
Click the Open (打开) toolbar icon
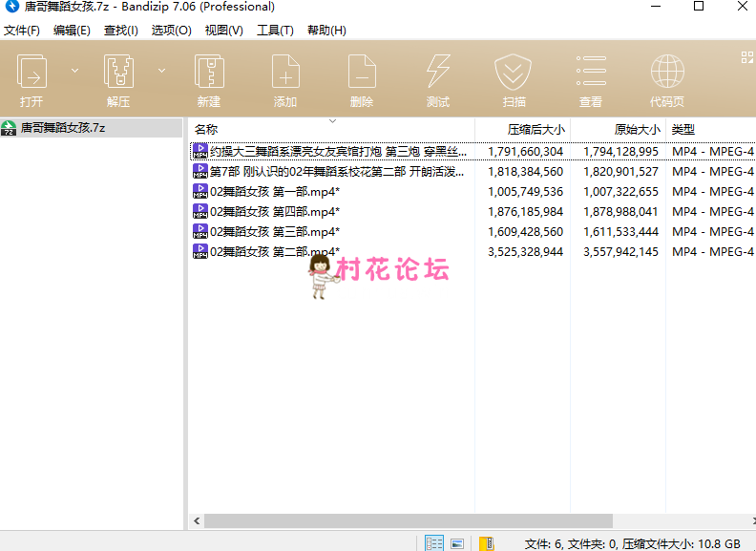[31, 72]
